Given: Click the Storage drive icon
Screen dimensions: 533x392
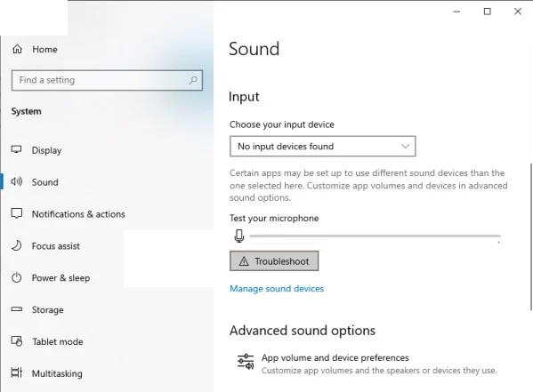Looking at the screenshot, I should pos(16,309).
